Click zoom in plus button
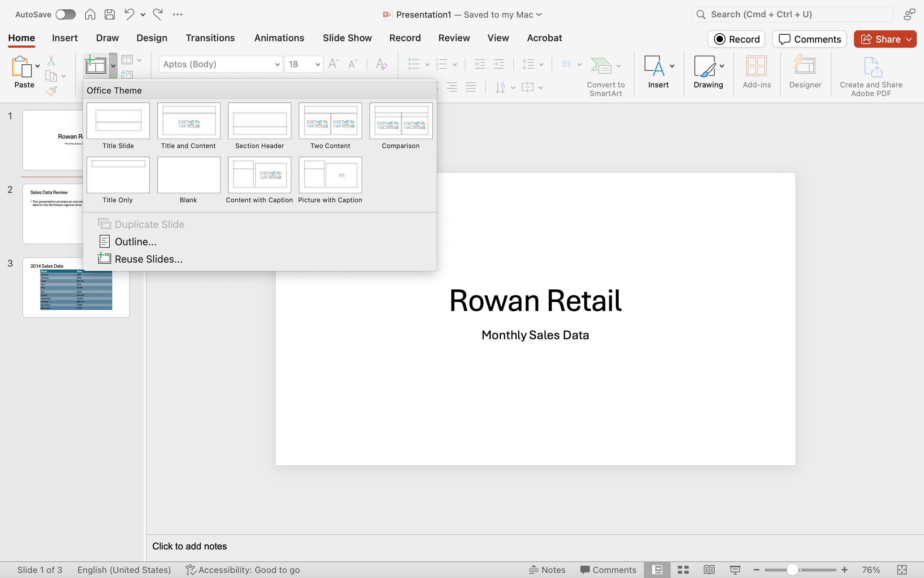This screenshot has height=578, width=924. [845, 570]
